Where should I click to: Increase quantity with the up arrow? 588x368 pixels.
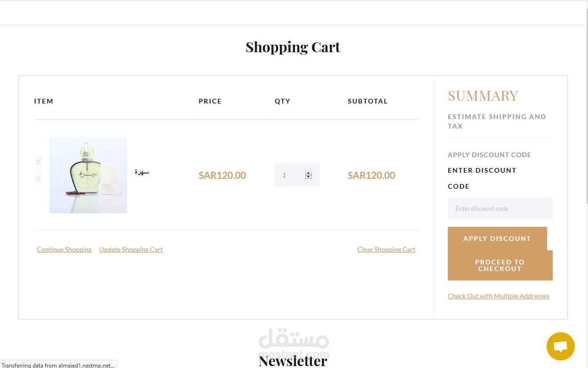pyautogui.click(x=309, y=173)
